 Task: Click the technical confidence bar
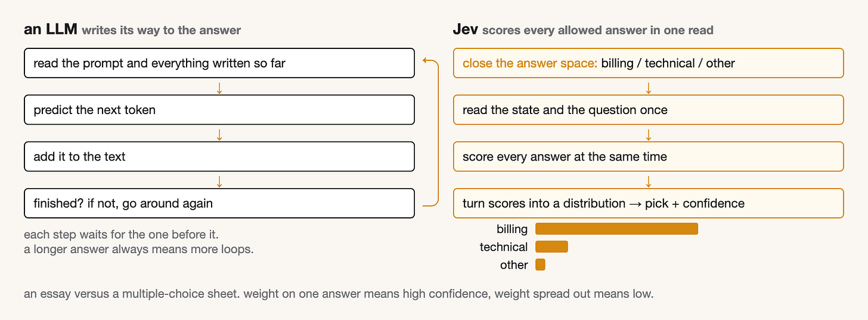point(551,247)
